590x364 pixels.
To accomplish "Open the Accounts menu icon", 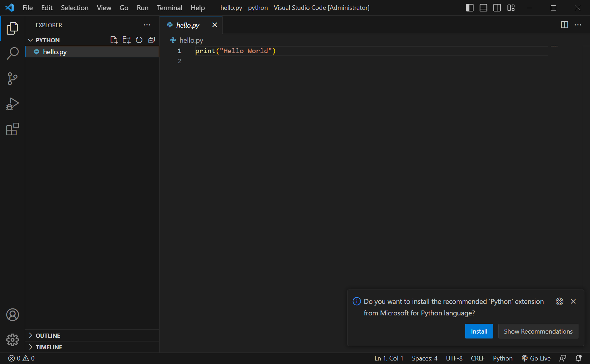I will coord(13,315).
